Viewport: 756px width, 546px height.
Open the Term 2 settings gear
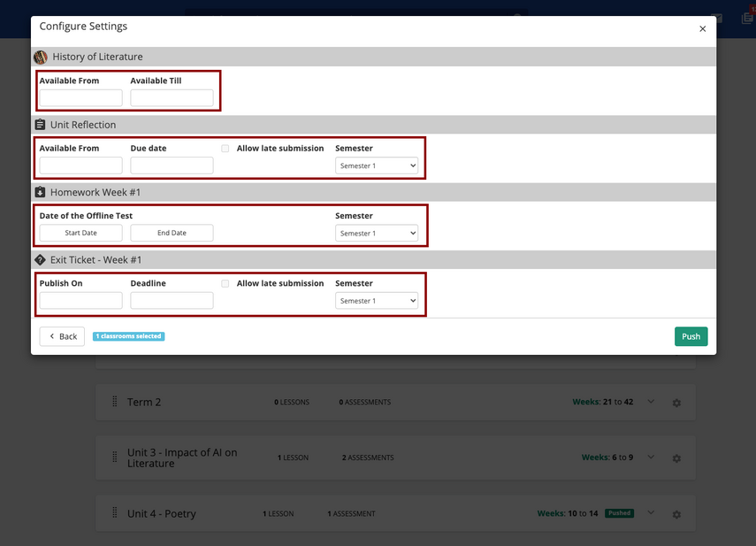(676, 403)
